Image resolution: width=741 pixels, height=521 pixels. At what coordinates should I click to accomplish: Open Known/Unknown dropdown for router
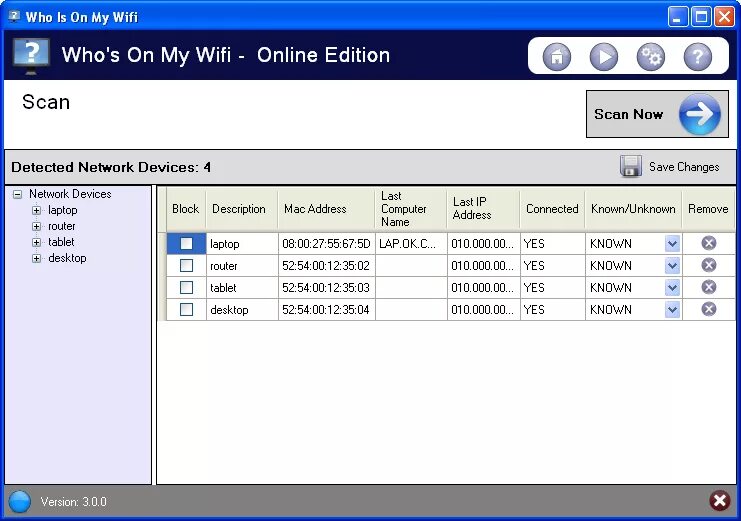tap(672, 266)
